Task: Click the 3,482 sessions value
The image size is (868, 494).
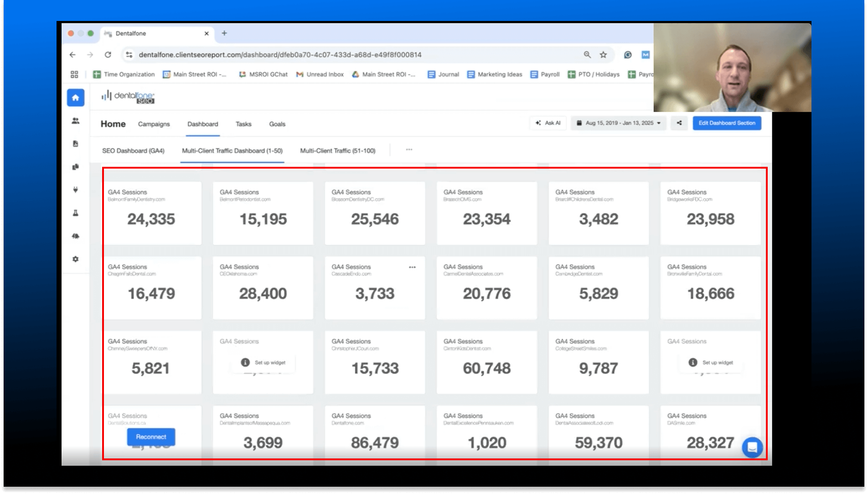Action: [599, 219]
